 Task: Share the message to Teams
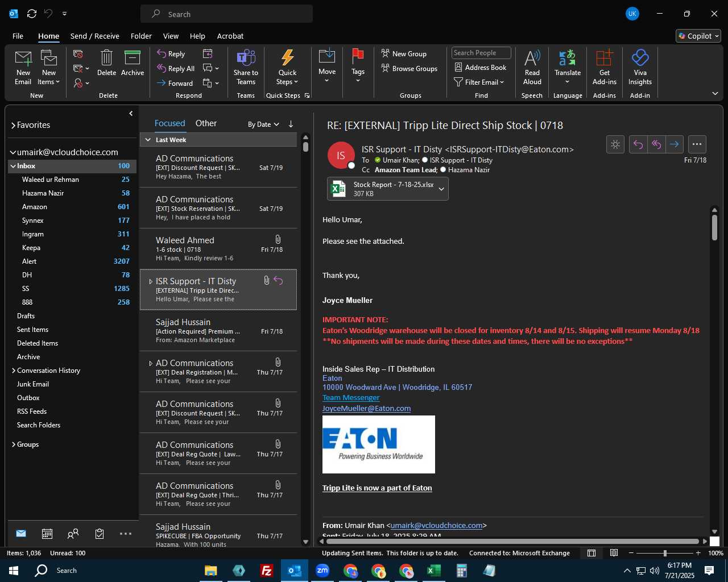tap(246, 68)
